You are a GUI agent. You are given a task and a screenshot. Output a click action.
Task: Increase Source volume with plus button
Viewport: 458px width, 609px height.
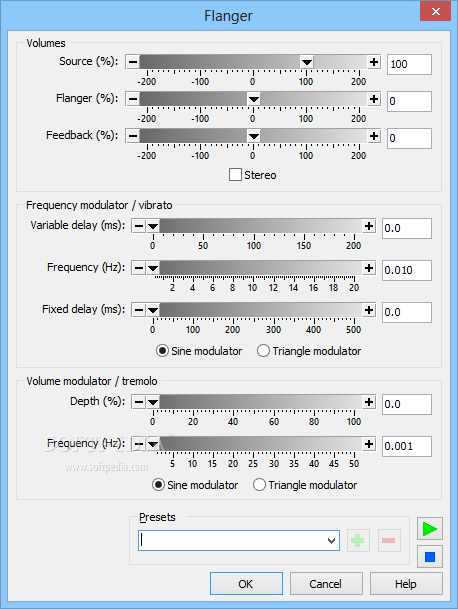pyautogui.click(x=374, y=62)
